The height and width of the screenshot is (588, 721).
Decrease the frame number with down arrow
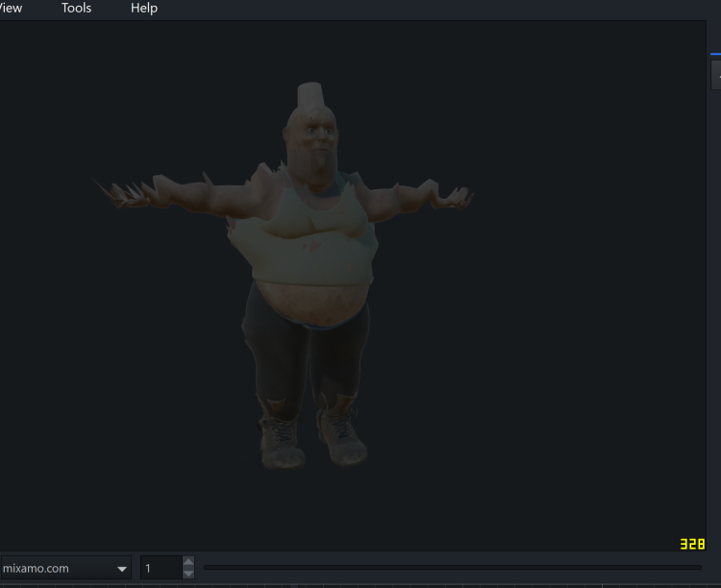coord(188,574)
